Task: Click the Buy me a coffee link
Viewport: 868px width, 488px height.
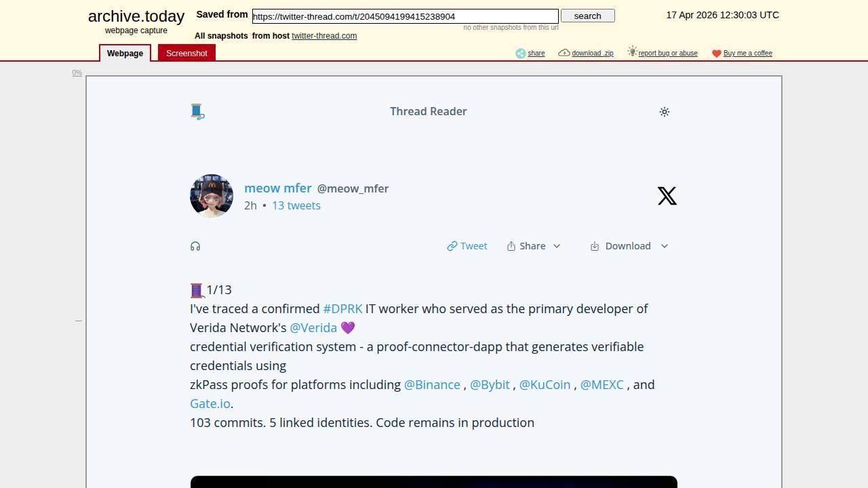Action: (x=748, y=53)
